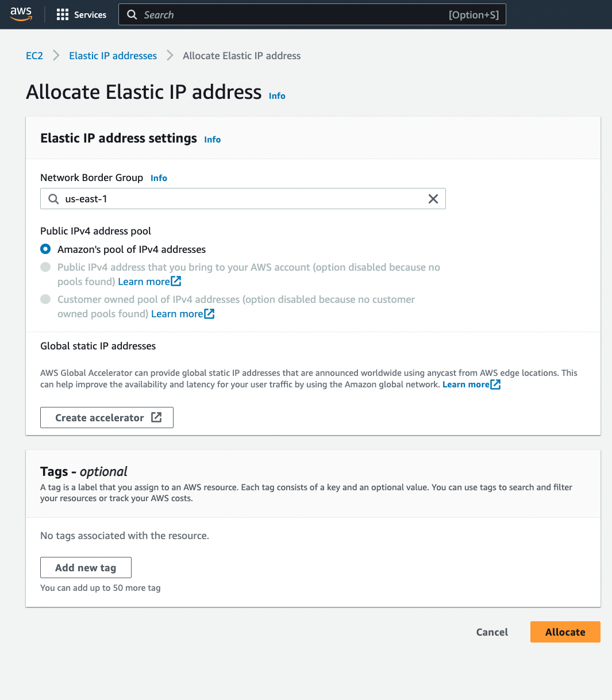Viewport: 612px width, 700px height.
Task: Open Info link beside Network Border Group
Action: click(x=159, y=178)
